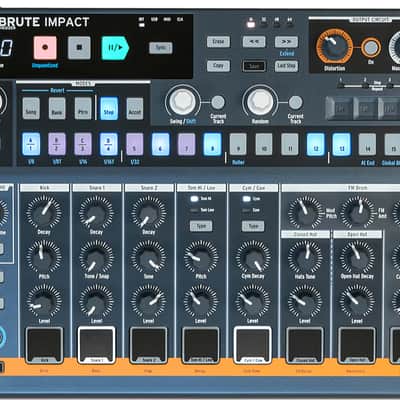Click the Kick Pitch knob
The image size is (400, 400).
point(44,257)
